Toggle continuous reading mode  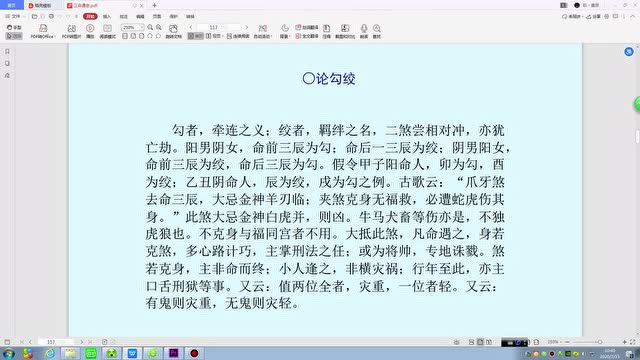[238, 36]
